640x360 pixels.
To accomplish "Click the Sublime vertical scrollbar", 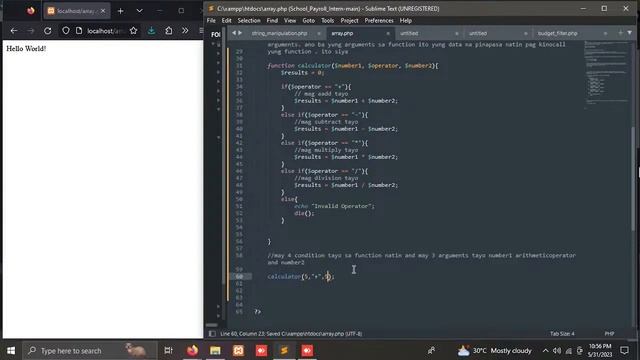I will tap(633, 180).
